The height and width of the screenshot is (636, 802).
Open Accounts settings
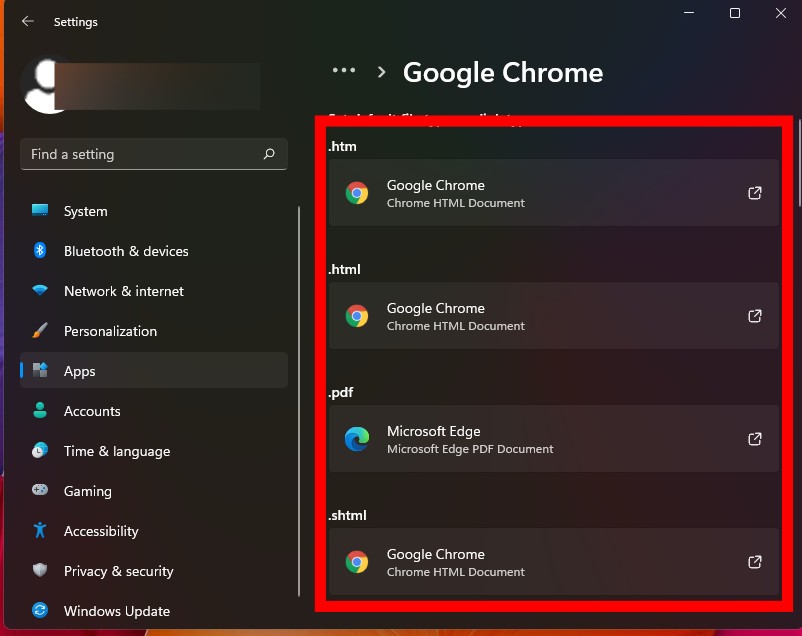pos(153,410)
